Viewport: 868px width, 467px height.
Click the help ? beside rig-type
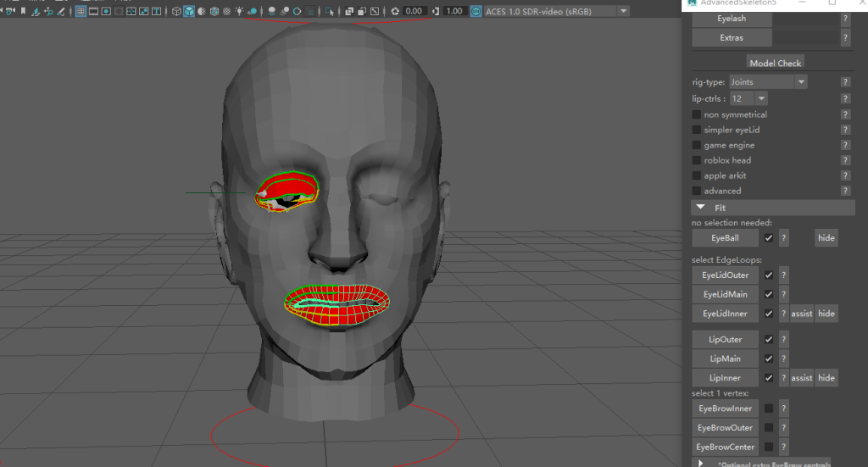click(845, 82)
